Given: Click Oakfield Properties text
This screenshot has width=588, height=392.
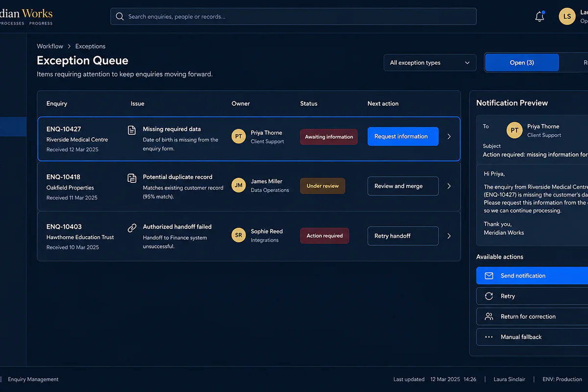Looking at the screenshot, I should [x=70, y=188].
